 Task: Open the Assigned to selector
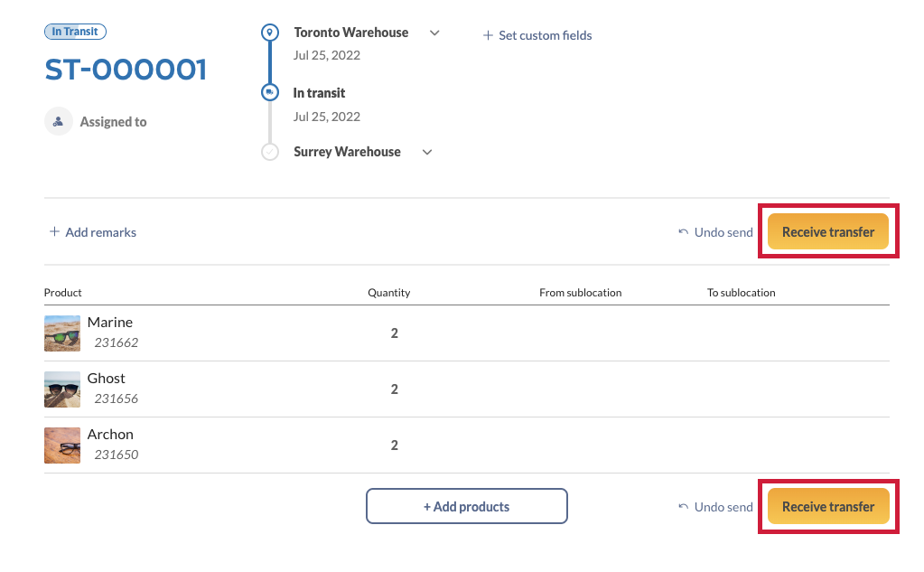(x=113, y=122)
